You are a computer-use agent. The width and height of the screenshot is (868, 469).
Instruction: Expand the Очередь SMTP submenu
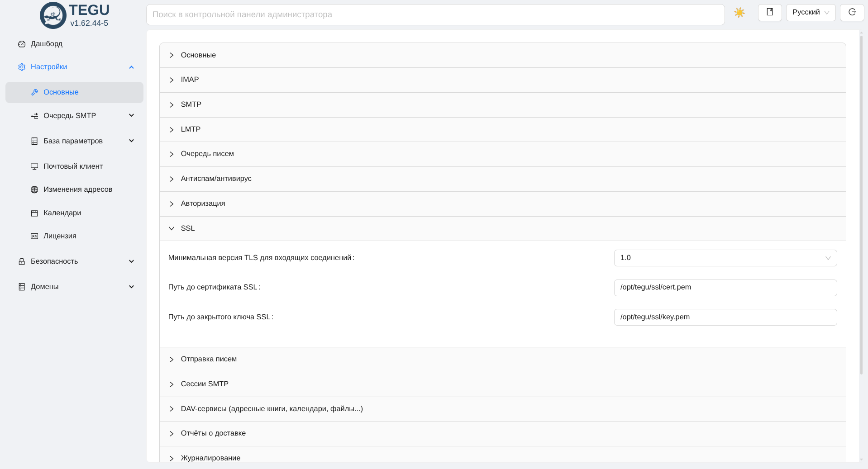131,116
